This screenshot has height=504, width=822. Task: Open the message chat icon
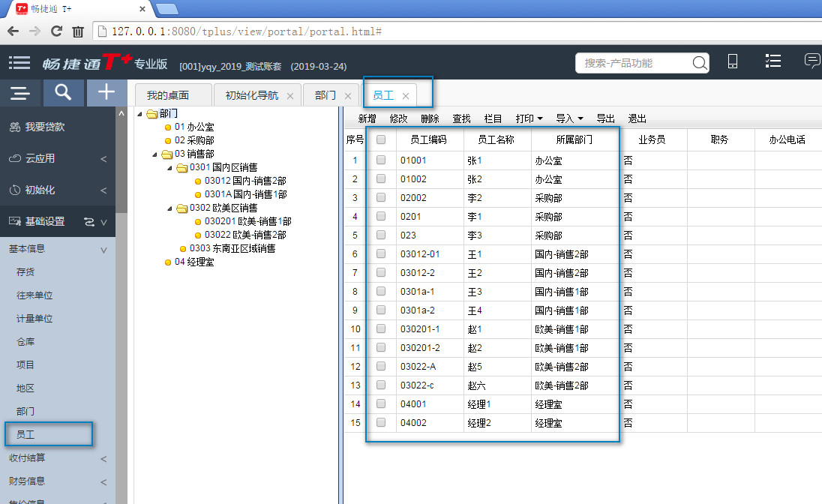tap(811, 62)
